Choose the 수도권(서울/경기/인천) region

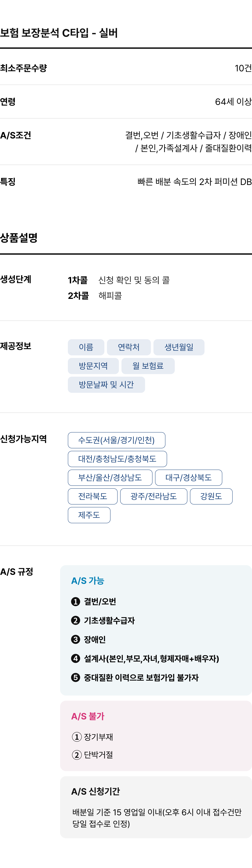click(x=116, y=440)
